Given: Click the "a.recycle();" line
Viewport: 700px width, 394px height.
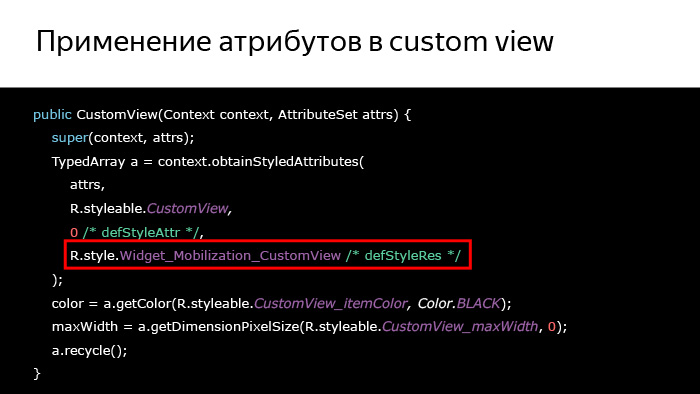Looking at the screenshot, I should coord(89,351).
